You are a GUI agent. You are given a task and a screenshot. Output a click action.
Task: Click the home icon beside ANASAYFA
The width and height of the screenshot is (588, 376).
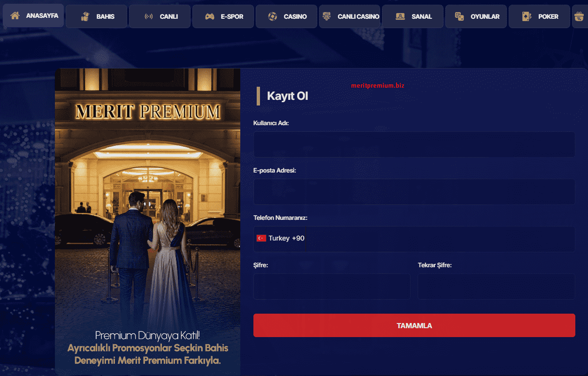(15, 16)
